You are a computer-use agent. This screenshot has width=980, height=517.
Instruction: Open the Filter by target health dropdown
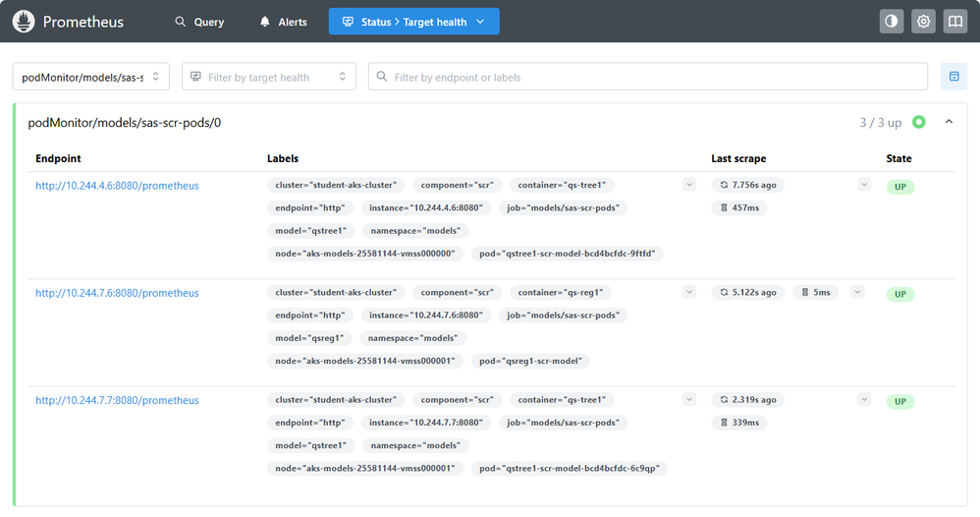[x=269, y=77]
